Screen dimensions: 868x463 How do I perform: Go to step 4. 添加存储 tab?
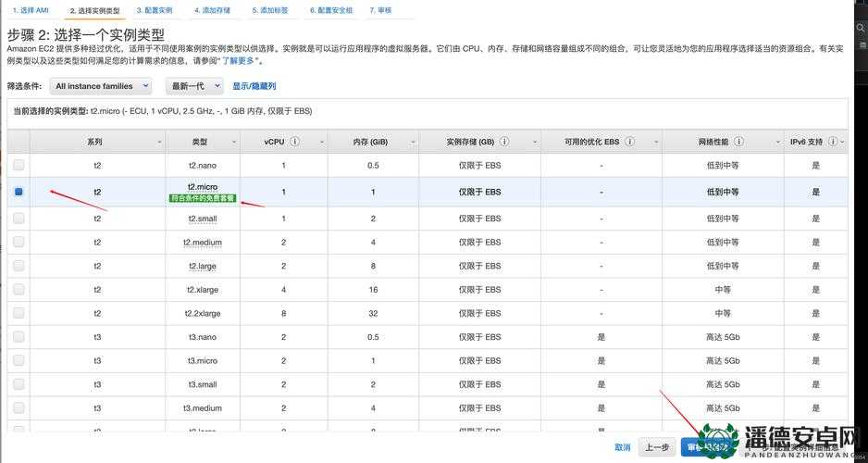[213, 10]
